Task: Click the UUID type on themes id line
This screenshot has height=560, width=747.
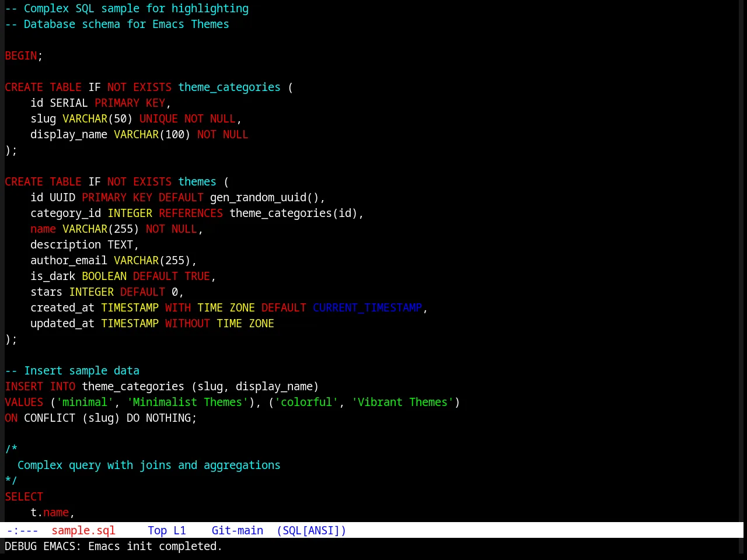Action: (62, 197)
